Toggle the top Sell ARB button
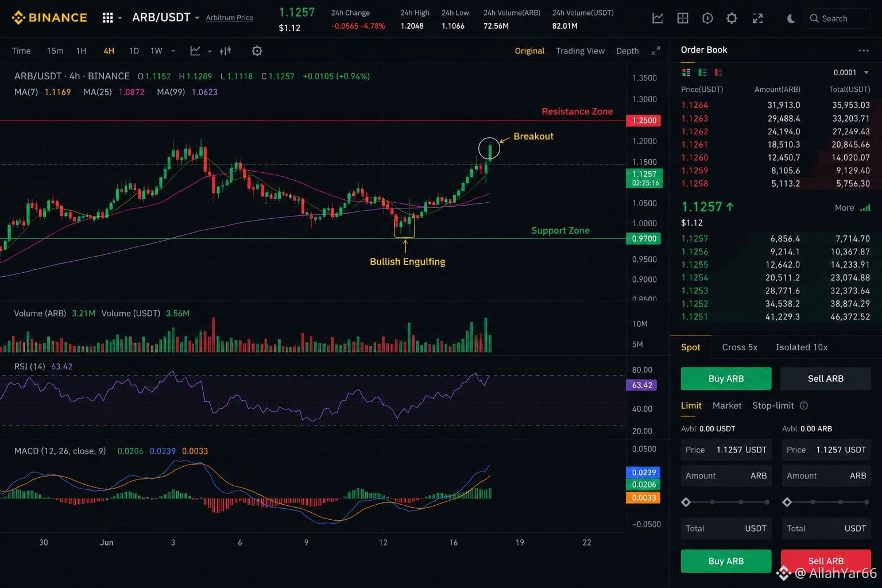This screenshot has height=588, width=882. (825, 378)
